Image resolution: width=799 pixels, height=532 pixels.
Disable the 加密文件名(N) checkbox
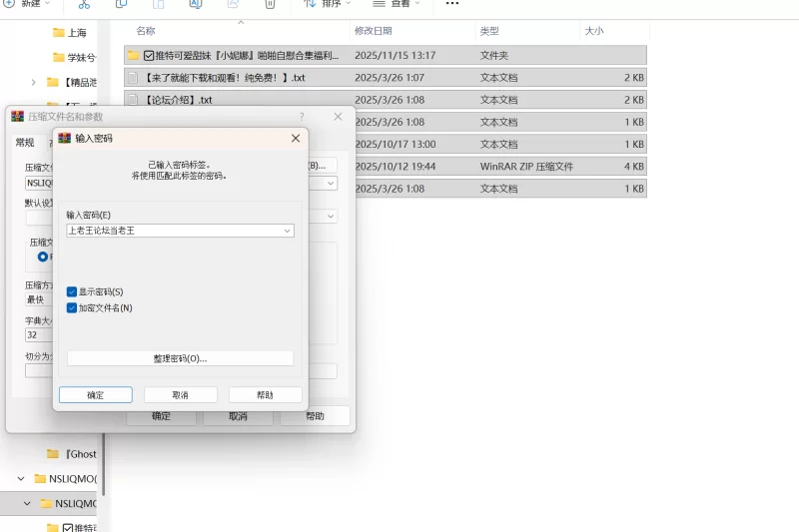coord(72,308)
